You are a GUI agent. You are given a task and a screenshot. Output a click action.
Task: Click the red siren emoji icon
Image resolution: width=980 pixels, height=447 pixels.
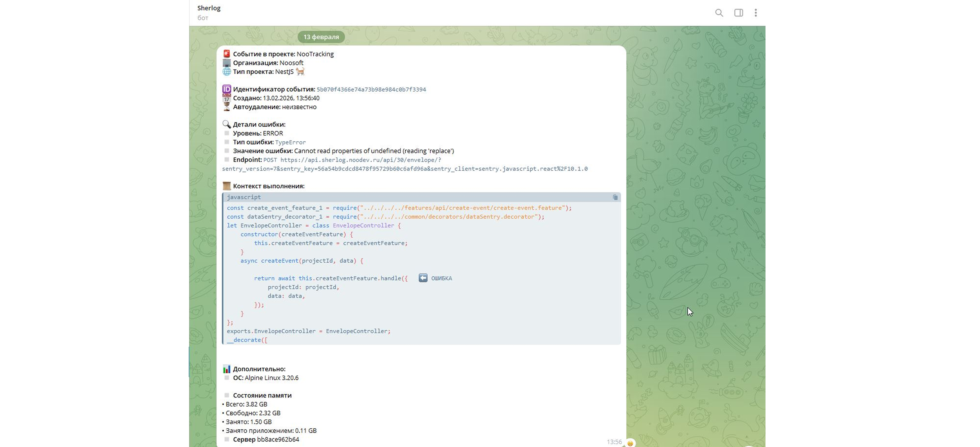point(226,54)
